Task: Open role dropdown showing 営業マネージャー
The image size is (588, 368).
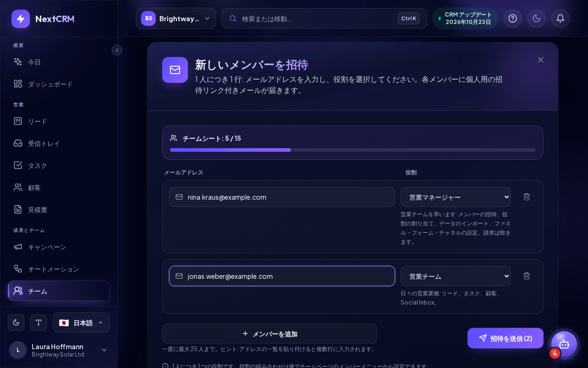Action: (456, 197)
